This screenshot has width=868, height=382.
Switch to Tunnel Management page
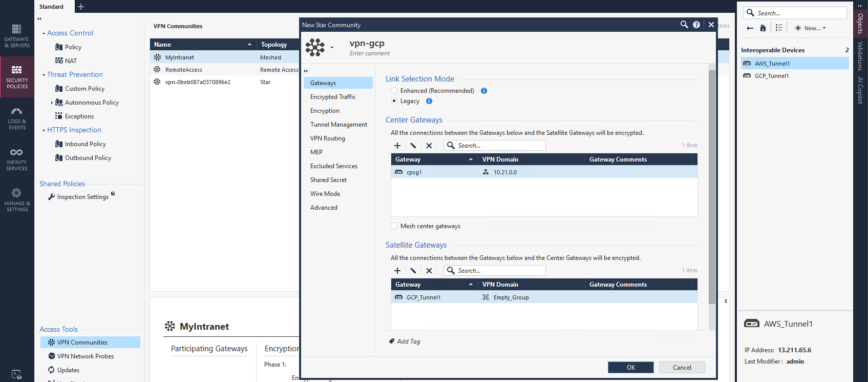click(x=338, y=125)
